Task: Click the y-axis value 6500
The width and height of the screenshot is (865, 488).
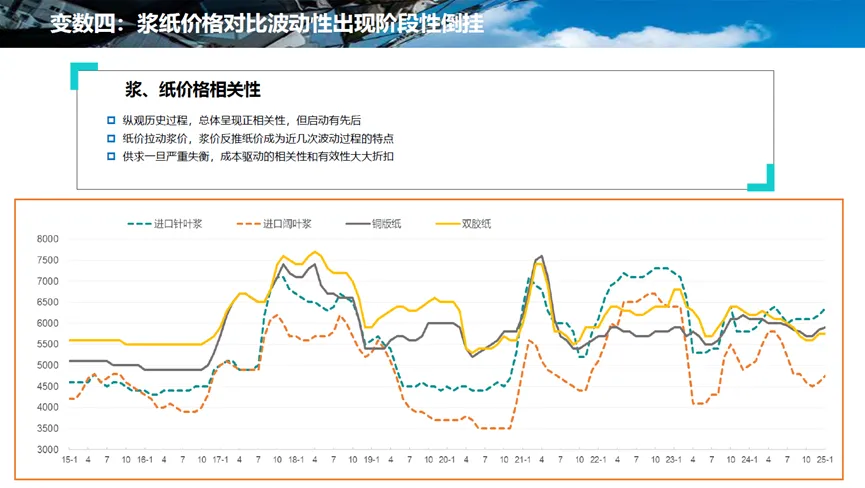Action: [x=47, y=302]
